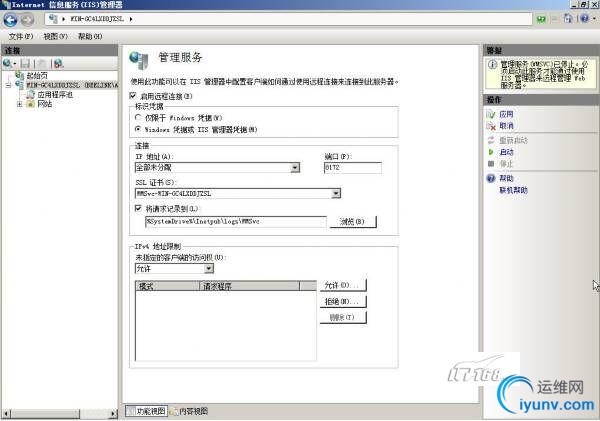This screenshot has height=421, width=600.
Task: Click the 网站 sites folder icon
Action: click(31, 104)
